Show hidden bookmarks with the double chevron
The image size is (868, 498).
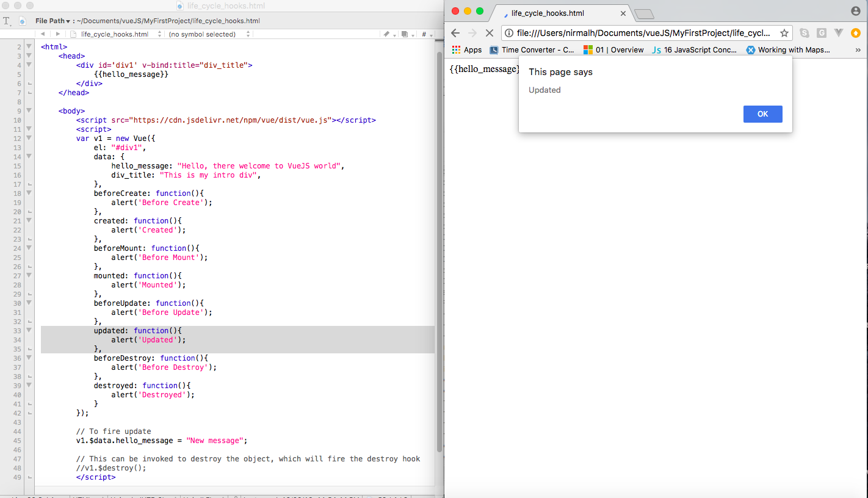(x=858, y=50)
